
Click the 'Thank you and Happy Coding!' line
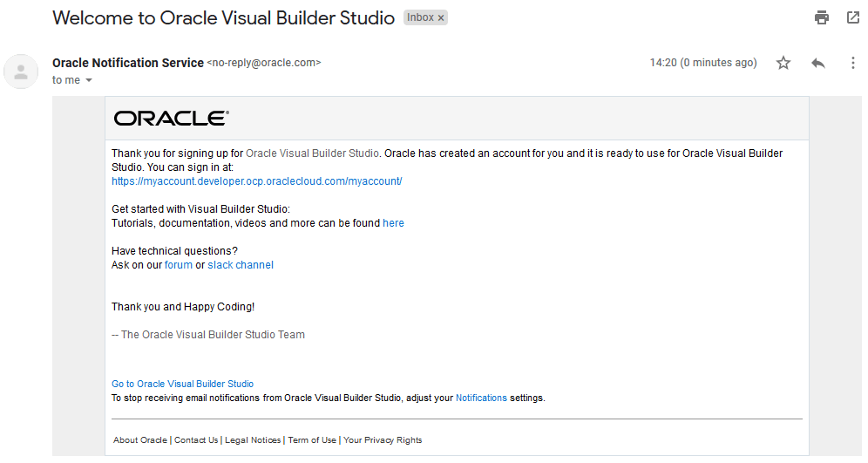click(x=183, y=307)
